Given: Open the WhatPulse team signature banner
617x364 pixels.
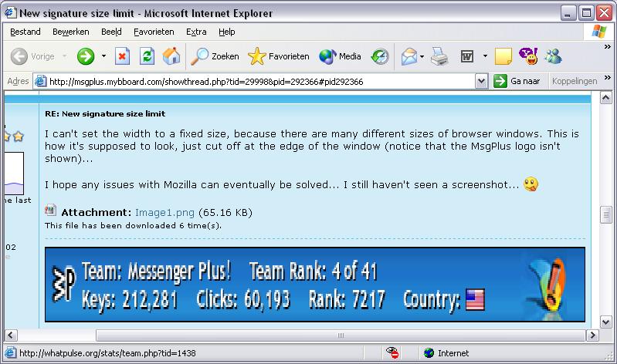Looking at the screenshot, I should (x=315, y=285).
